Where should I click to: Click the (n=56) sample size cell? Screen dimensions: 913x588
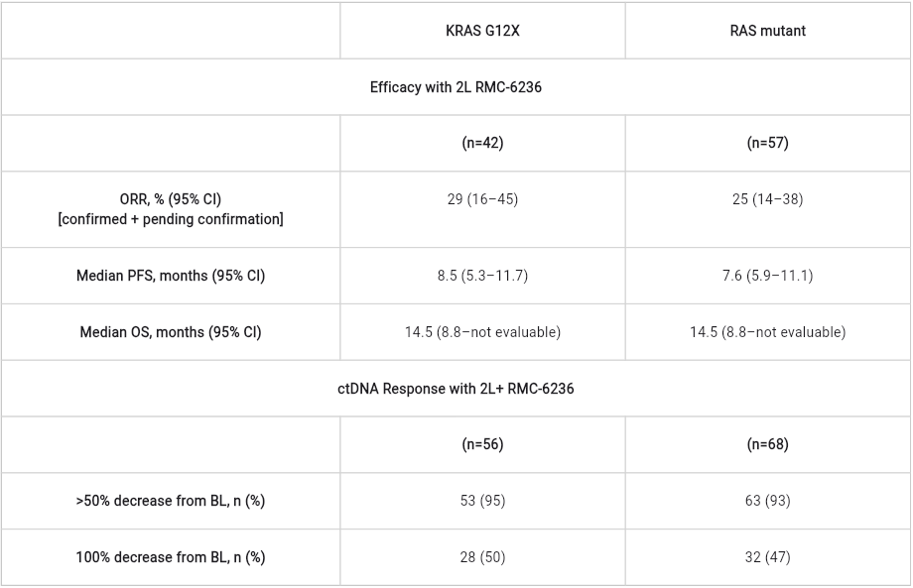[482, 444]
